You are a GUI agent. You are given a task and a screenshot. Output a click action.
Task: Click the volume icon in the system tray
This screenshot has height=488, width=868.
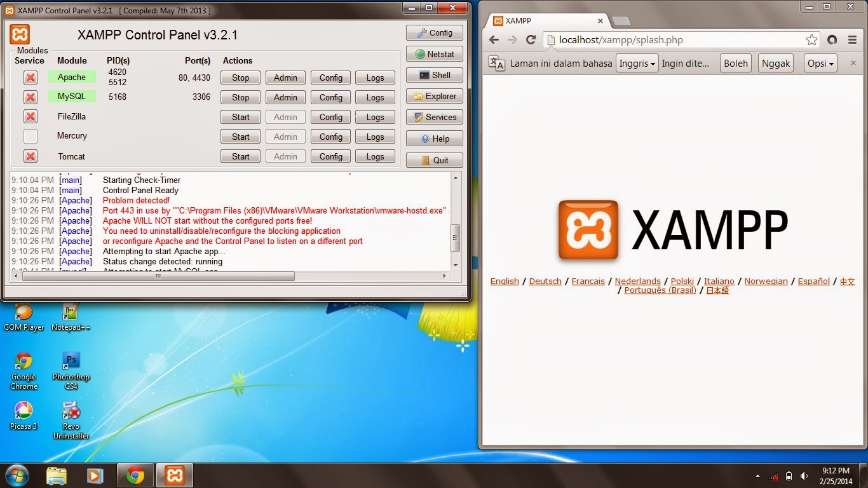point(804,476)
